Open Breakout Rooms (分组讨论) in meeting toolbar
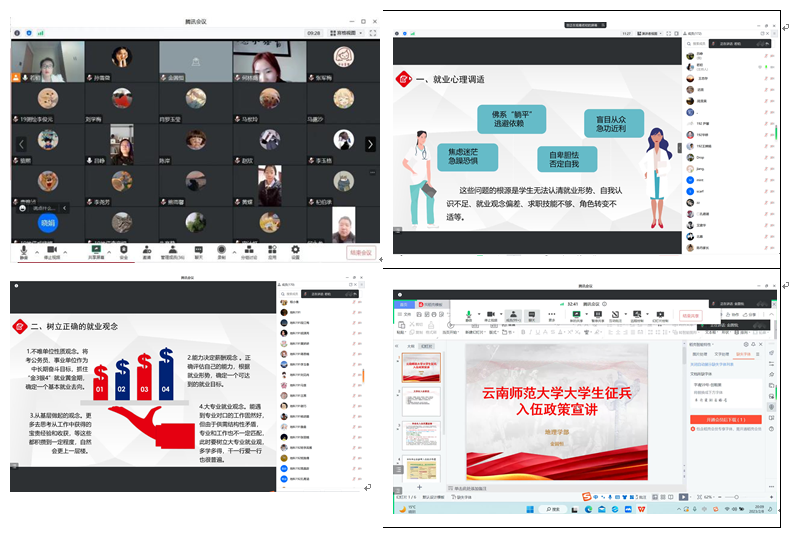Image resolution: width=792 pixels, height=535 pixels. tap(248, 251)
